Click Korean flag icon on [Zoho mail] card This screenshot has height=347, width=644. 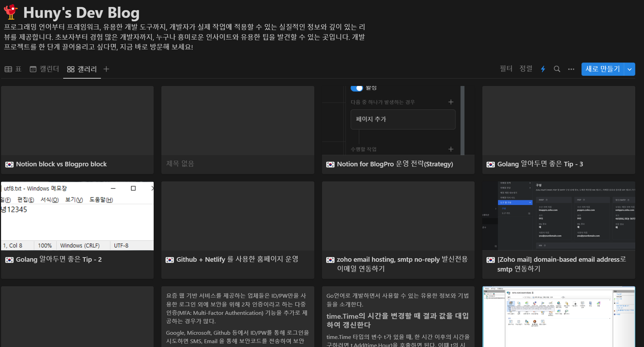tap(491, 260)
